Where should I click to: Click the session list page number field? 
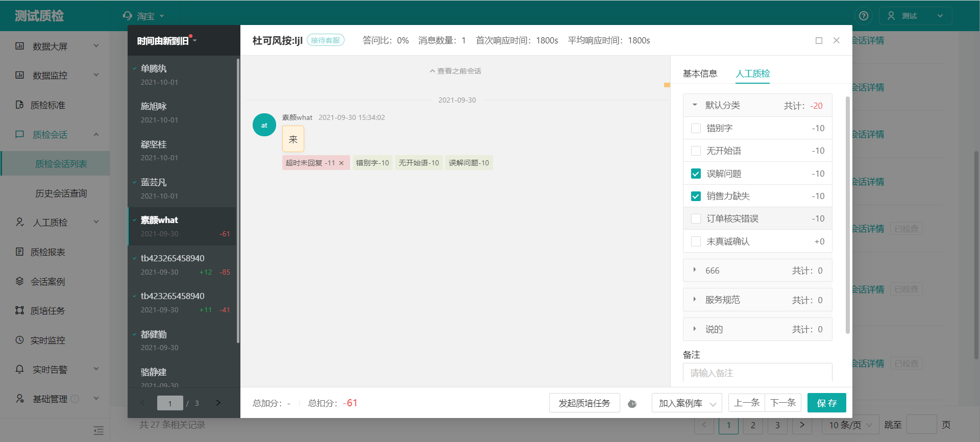pos(170,403)
